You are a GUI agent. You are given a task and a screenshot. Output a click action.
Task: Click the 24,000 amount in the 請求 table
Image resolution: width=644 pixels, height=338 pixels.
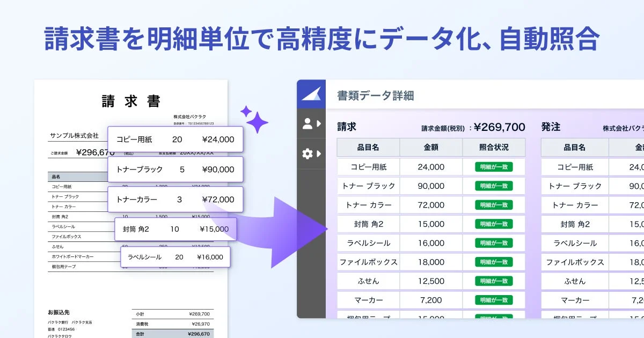pyautogui.click(x=431, y=167)
